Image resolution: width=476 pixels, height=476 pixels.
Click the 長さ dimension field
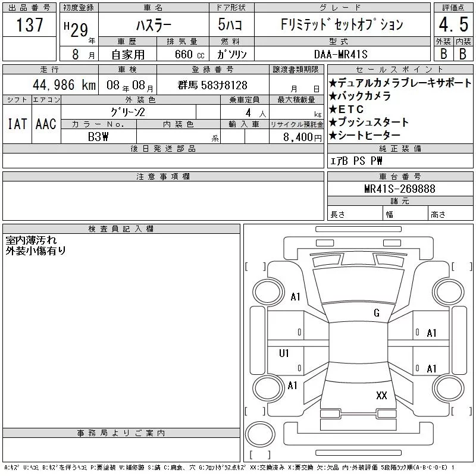[355, 213]
